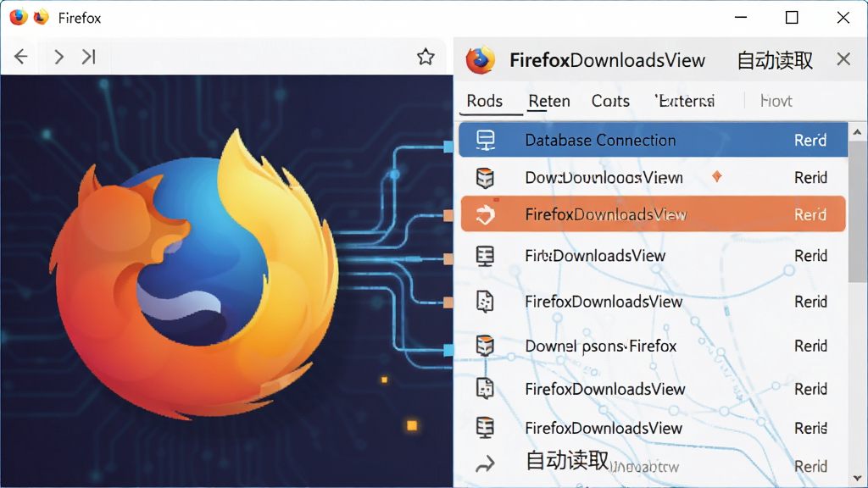Bookmark page with the star icon
Screen dimensions: 868x488
pos(426,57)
